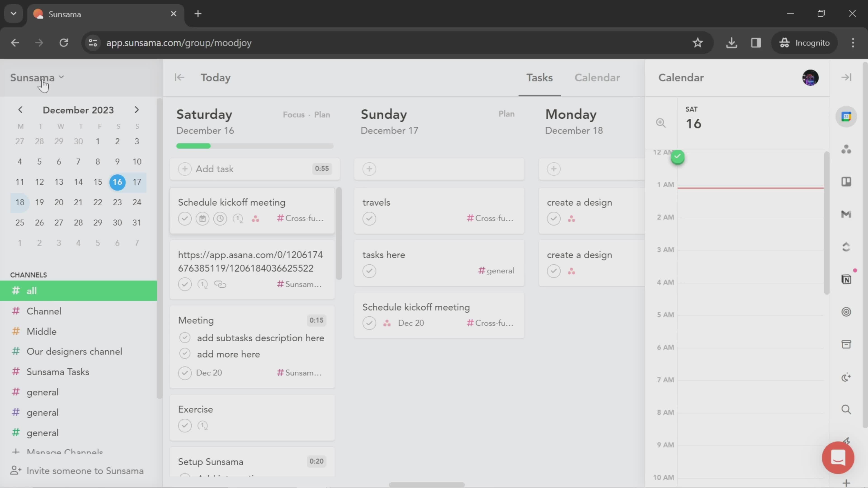Image resolution: width=868 pixels, height=488 pixels.
Task: Click the 0:15 timer on Meeting task
Action: [316, 320]
